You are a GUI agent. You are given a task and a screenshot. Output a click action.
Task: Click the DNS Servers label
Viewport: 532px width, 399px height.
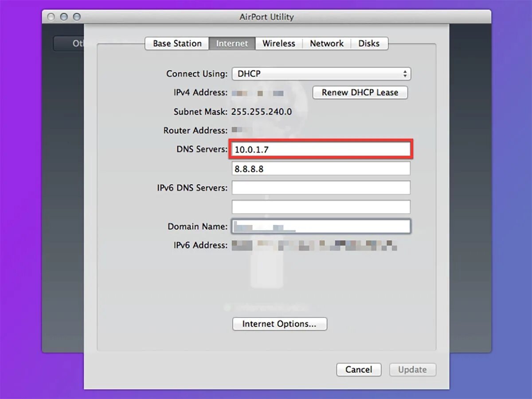pos(202,149)
